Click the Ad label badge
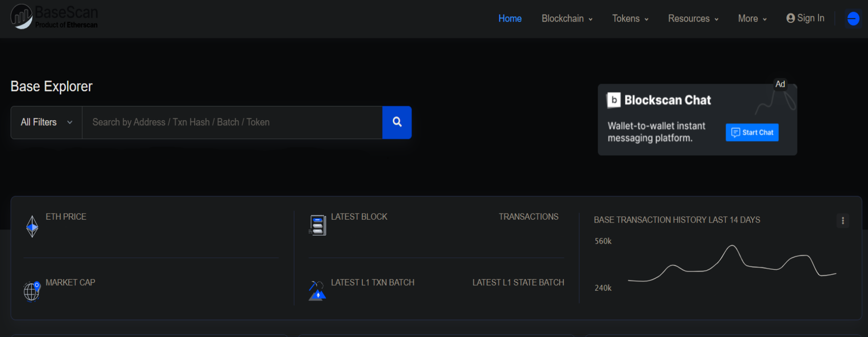The width and height of the screenshot is (868, 337). (780, 84)
